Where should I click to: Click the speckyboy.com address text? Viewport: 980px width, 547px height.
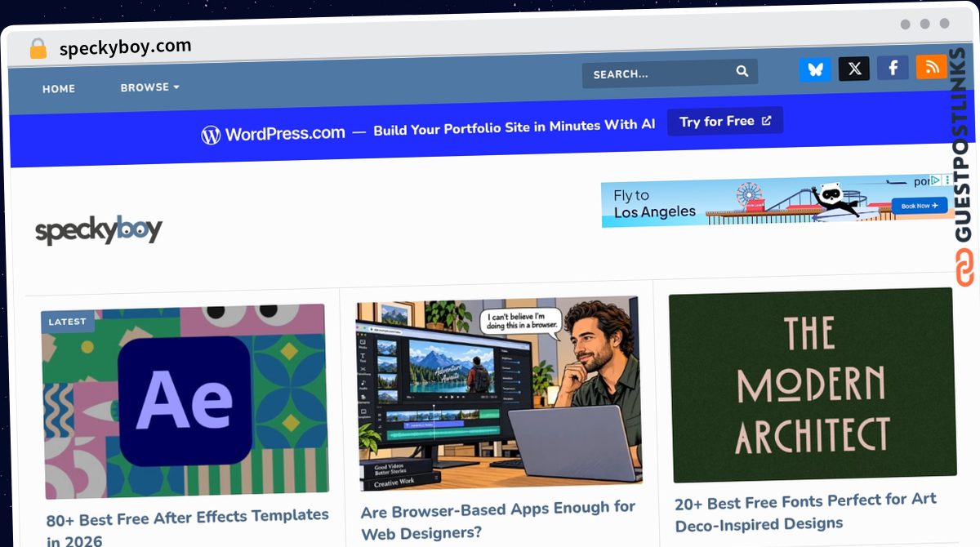[x=125, y=47]
